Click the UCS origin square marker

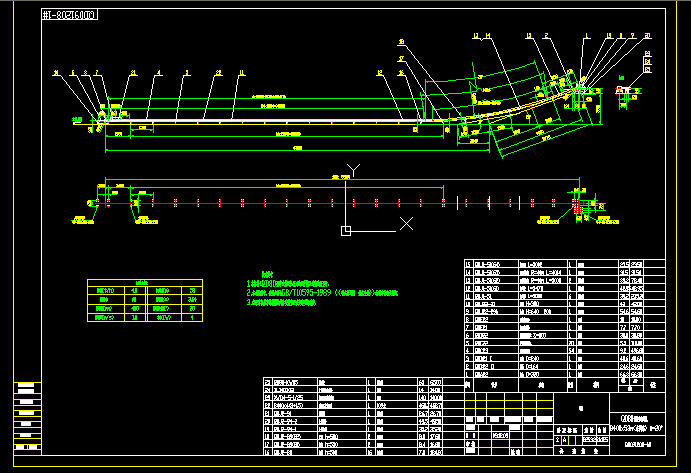tap(345, 231)
